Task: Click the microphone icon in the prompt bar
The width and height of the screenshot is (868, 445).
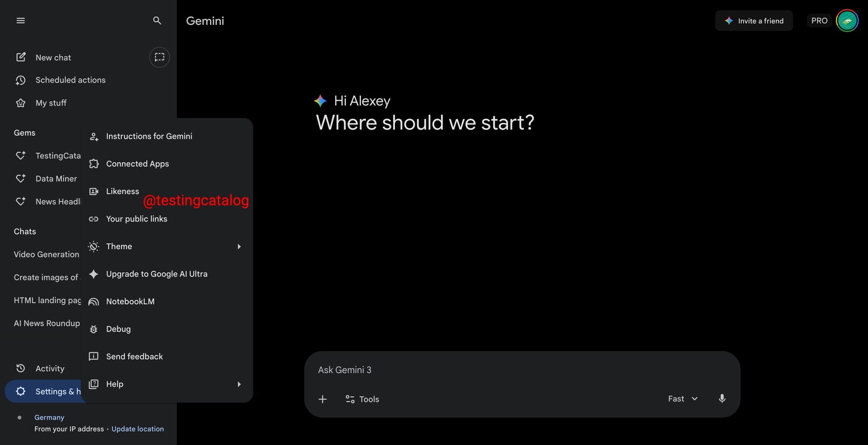Action: pos(722,399)
